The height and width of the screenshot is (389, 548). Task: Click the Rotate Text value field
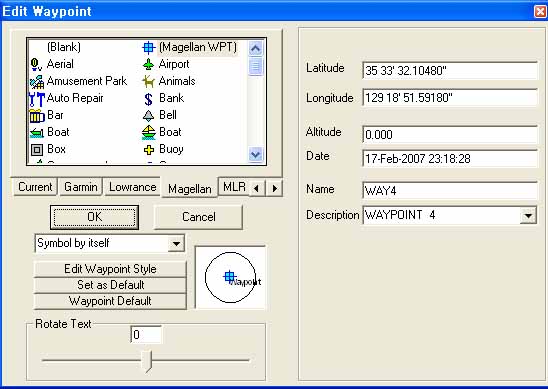click(x=146, y=335)
